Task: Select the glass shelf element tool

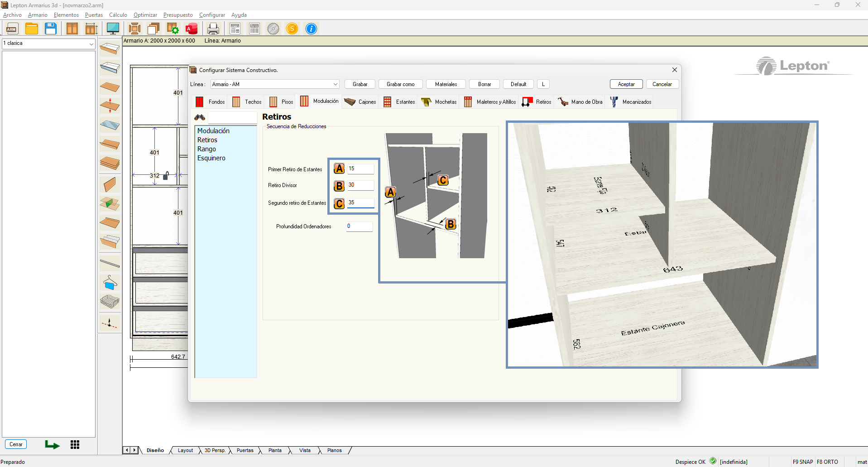Action: (110, 125)
